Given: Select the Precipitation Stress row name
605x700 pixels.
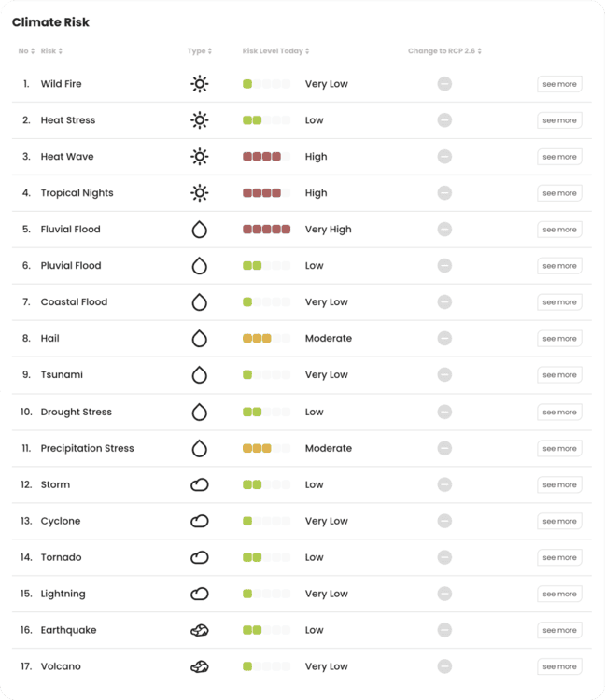Looking at the screenshot, I should tap(87, 448).
